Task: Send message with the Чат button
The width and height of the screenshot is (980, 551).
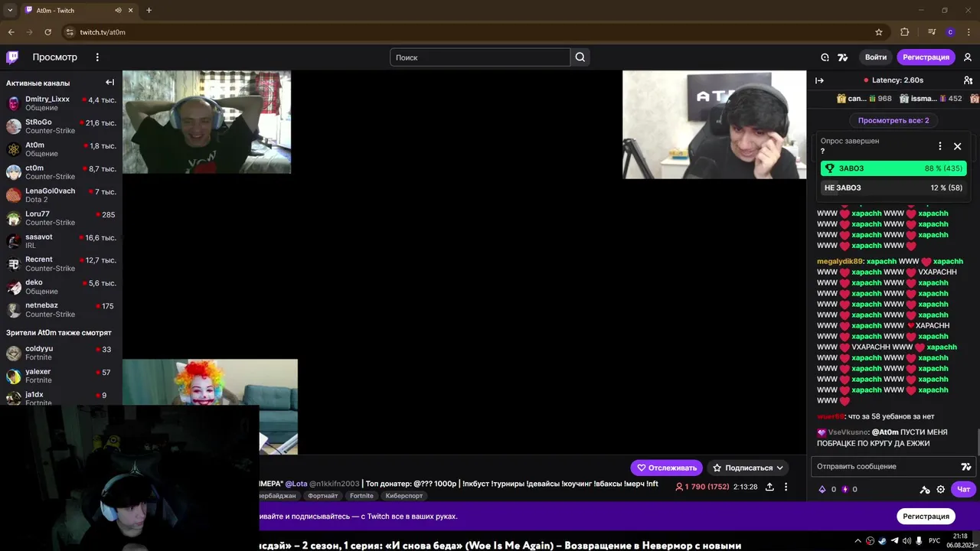Action: pyautogui.click(x=963, y=490)
